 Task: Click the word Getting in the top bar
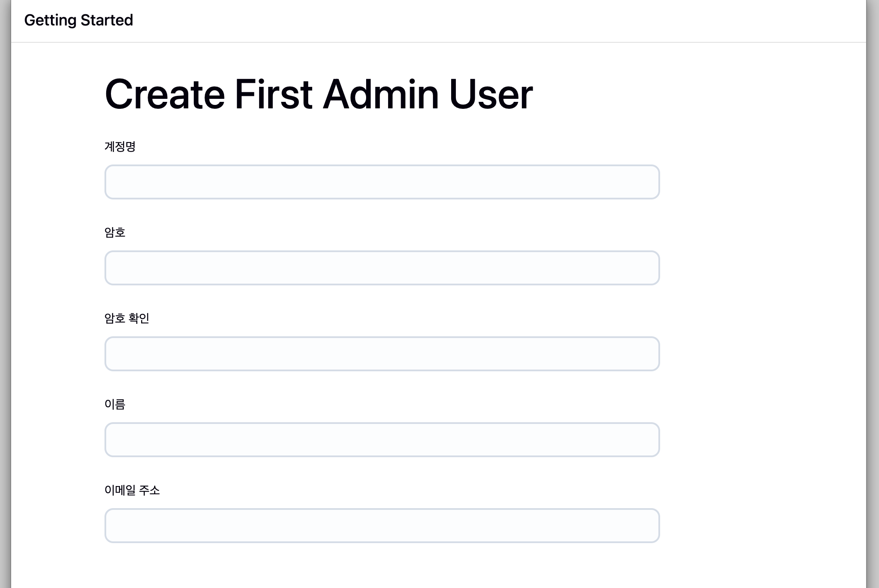click(50, 20)
